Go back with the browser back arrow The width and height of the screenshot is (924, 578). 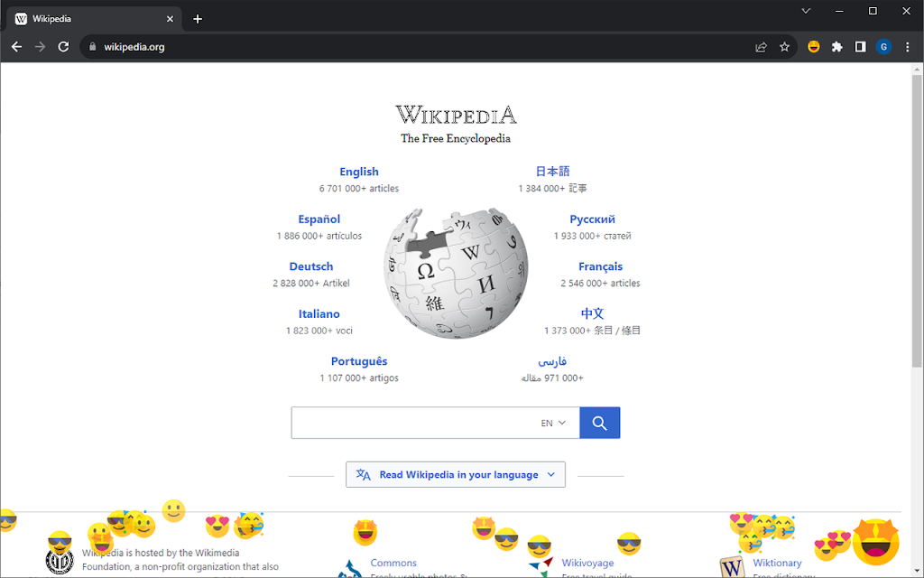(16, 47)
